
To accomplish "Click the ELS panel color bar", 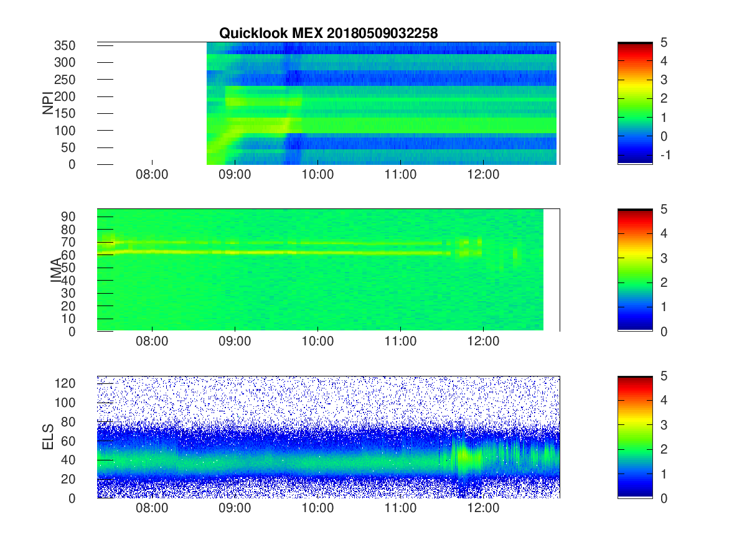I will [x=635, y=437].
